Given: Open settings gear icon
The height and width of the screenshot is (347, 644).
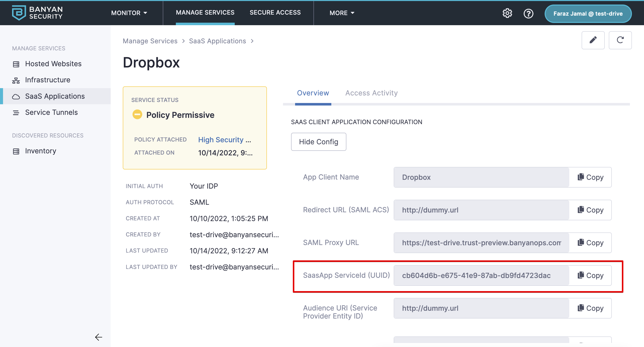Looking at the screenshot, I should (x=507, y=13).
